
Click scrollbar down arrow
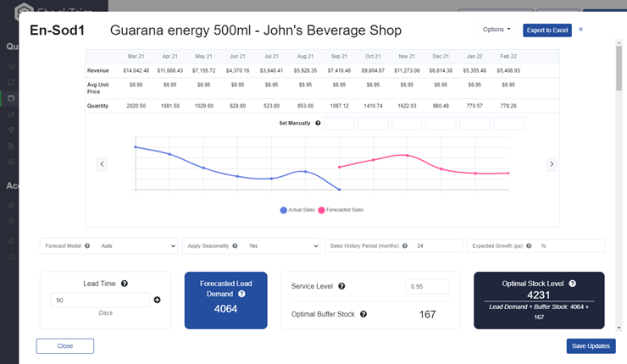pos(619,328)
